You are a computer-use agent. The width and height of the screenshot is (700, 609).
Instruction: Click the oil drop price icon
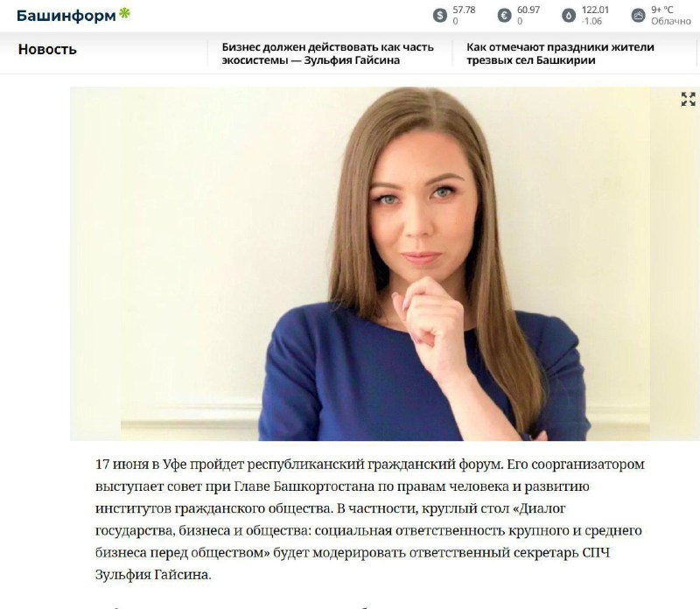pos(569,16)
